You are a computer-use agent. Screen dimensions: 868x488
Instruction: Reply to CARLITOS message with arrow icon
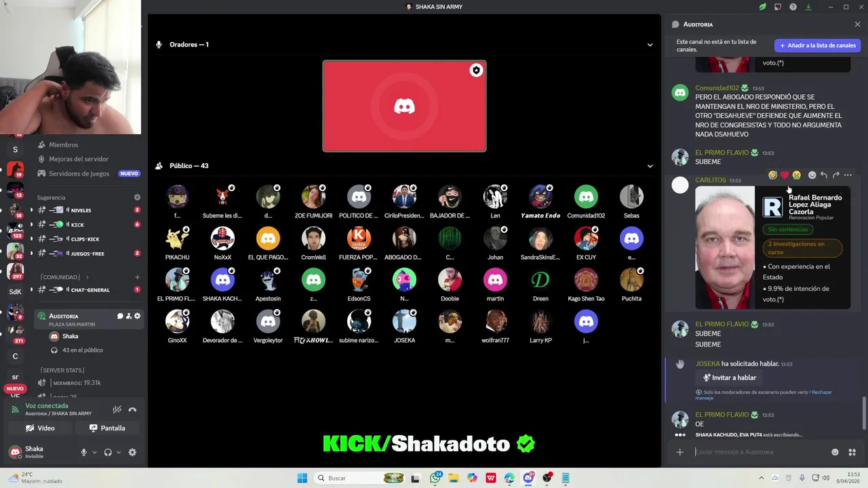point(824,175)
